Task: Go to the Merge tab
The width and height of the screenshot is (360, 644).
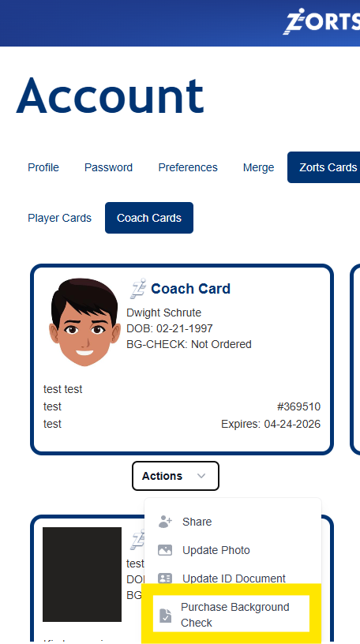Action: 258,167
